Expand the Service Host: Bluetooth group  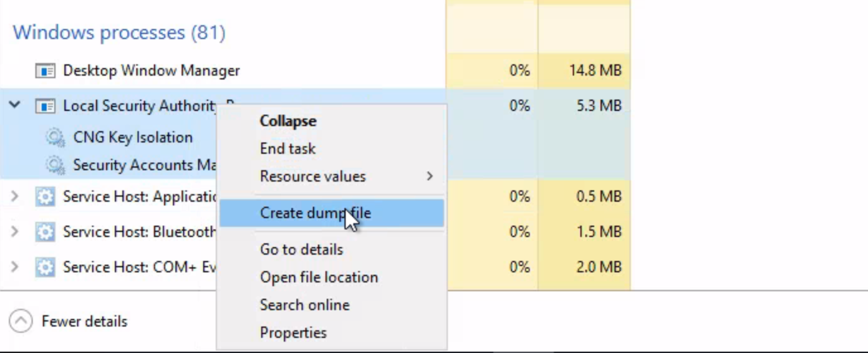(x=15, y=232)
